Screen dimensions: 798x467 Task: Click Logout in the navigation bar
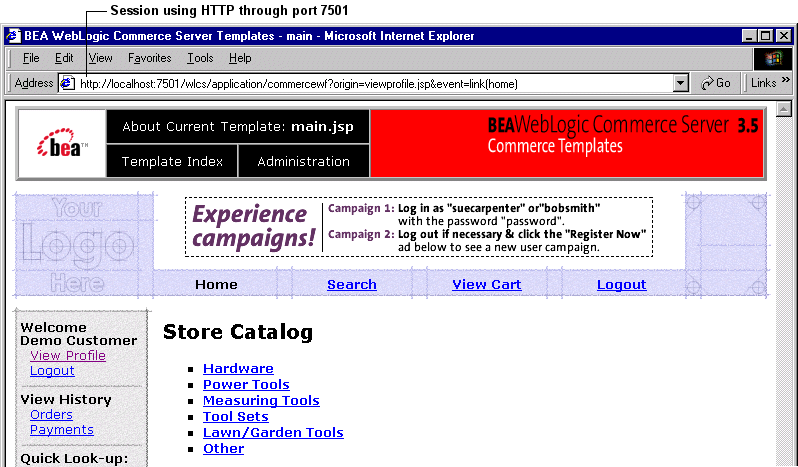pyautogui.click(x=621, y=284)
